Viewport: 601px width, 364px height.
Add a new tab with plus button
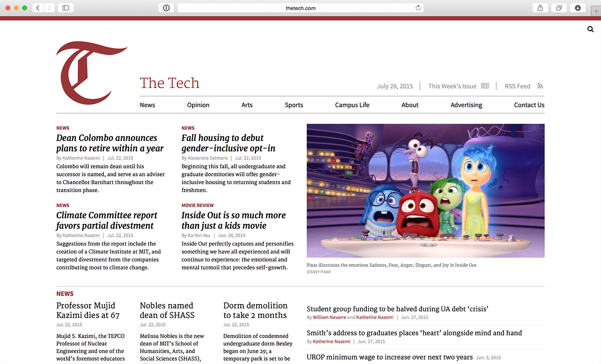coord(596,12)
